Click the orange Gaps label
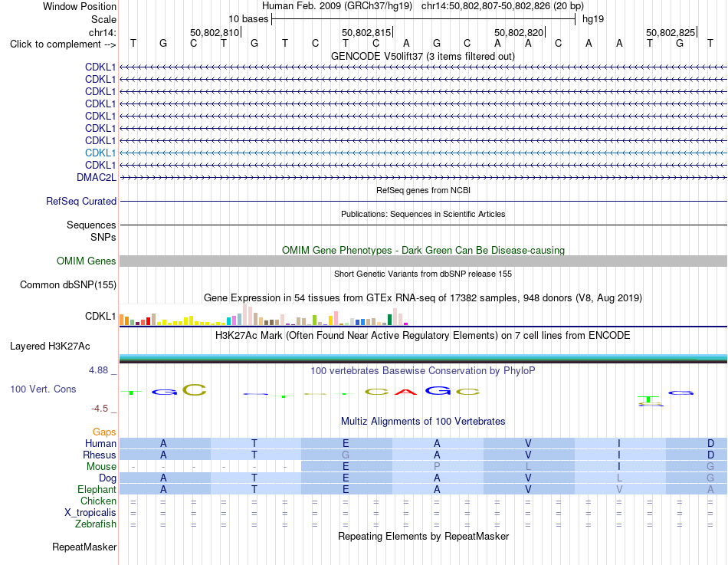Image resolution: width=728 pixels, height=565 pixels. 104,432
